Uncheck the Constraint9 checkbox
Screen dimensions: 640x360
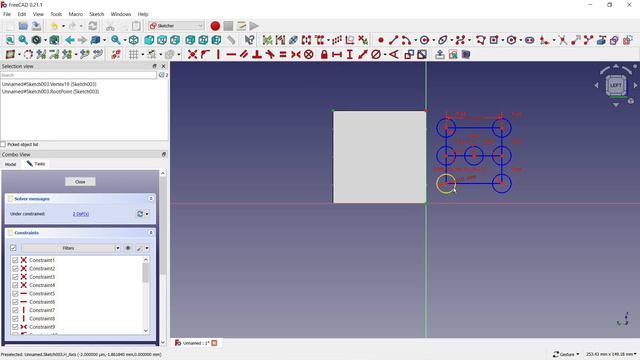[x=15, y=327]
